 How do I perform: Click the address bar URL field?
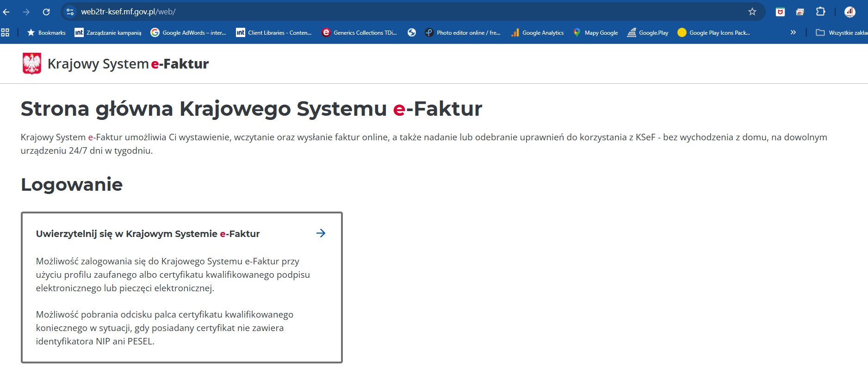point(370,12)
